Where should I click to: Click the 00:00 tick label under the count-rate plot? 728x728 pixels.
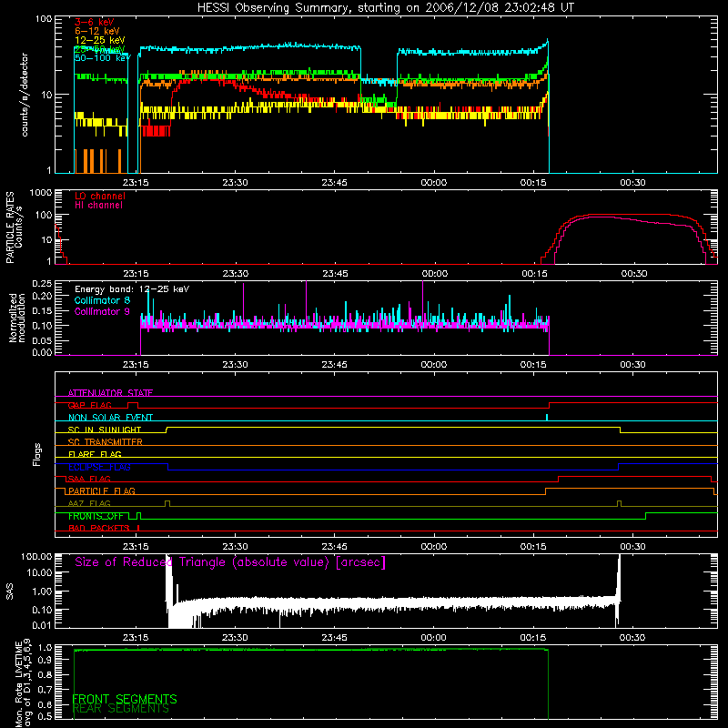(x=434, y=183)
